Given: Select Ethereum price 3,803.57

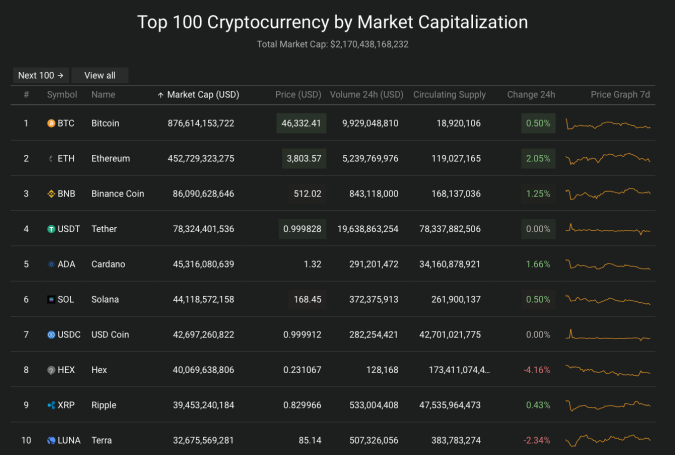Looking at the screenshot, I should tap(304, 159).
